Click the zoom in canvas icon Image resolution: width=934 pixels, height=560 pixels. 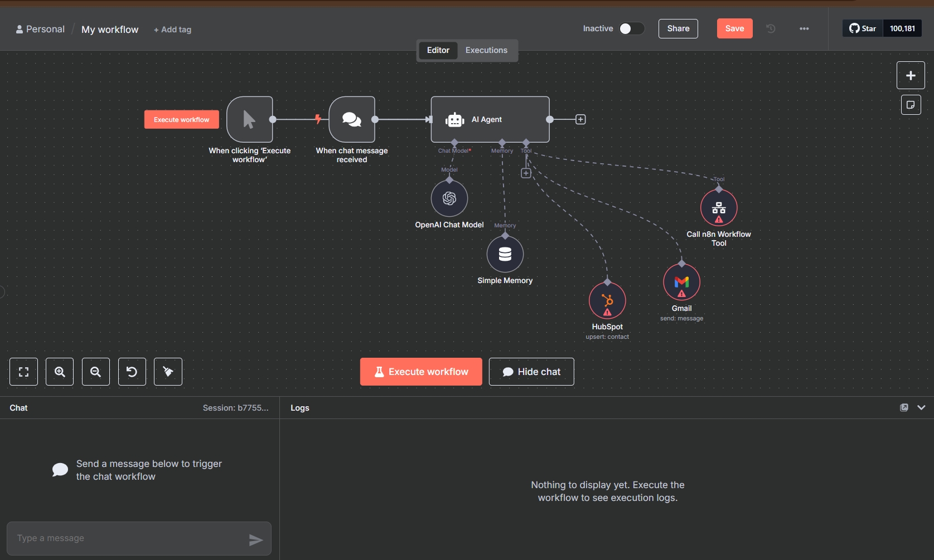pos(60,372)
